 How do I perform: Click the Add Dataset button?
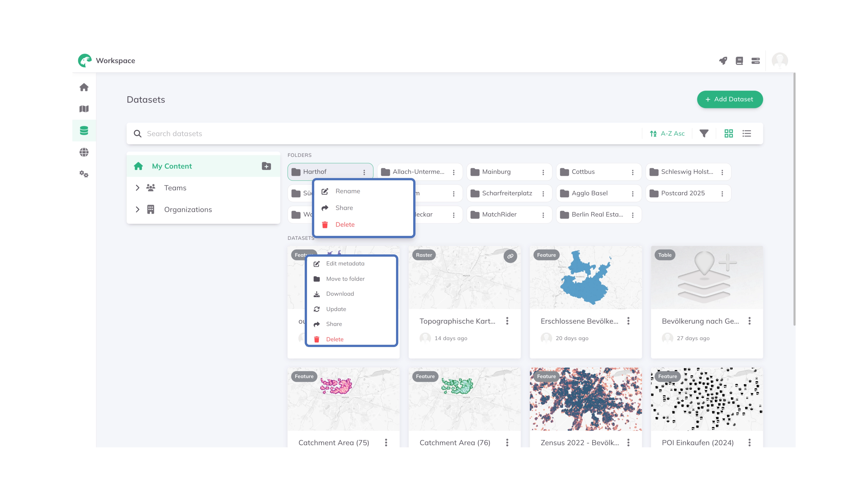[730, 99]
